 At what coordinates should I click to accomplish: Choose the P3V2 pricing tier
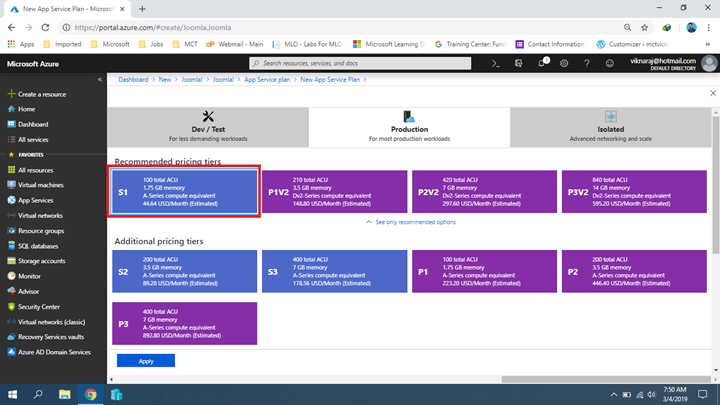(634, 191)
